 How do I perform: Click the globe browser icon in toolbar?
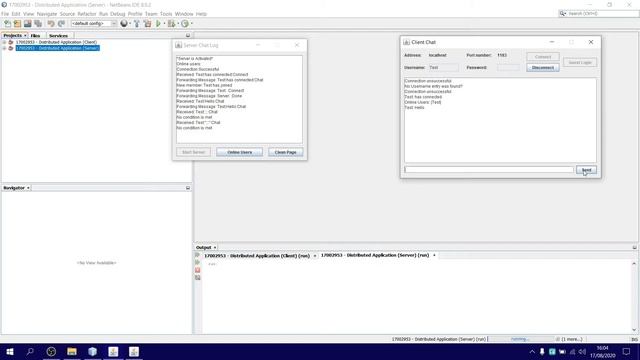click(x=124, y=24)
